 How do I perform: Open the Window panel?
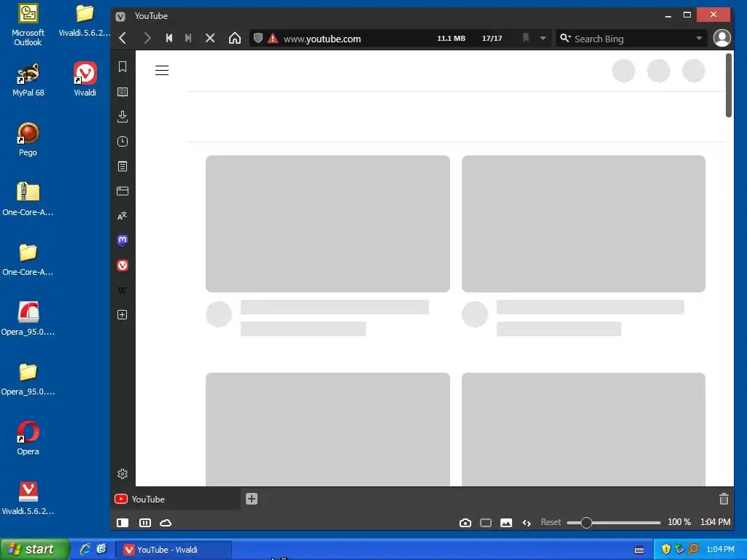(x=123, y=191)
